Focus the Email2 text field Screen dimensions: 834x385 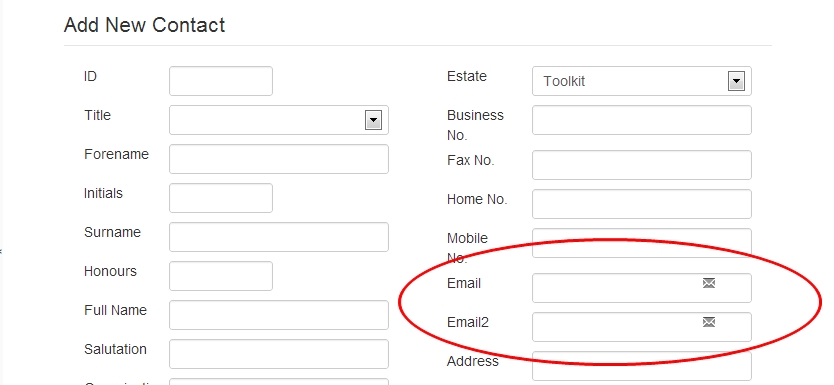point(641,327)
